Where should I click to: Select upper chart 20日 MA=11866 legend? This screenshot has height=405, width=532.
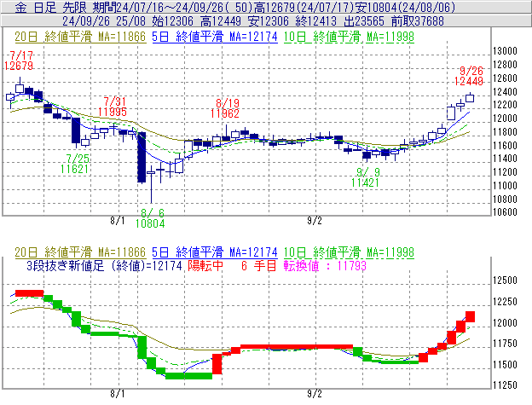(x=80, y=37)
